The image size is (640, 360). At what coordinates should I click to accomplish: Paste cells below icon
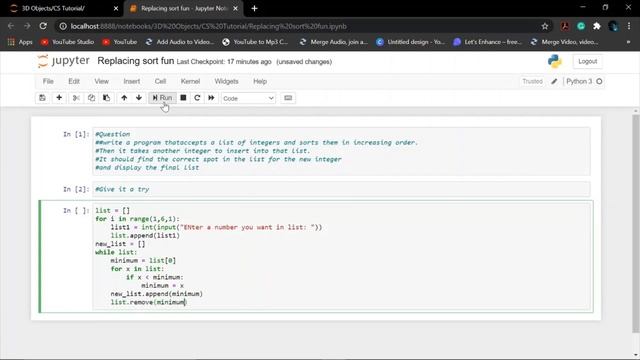pyautogui.click(x=107, y=98)
